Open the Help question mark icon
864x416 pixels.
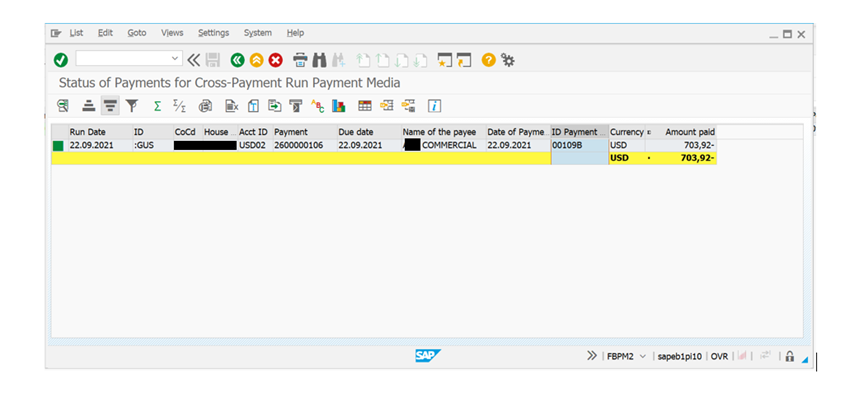(489, 60)
